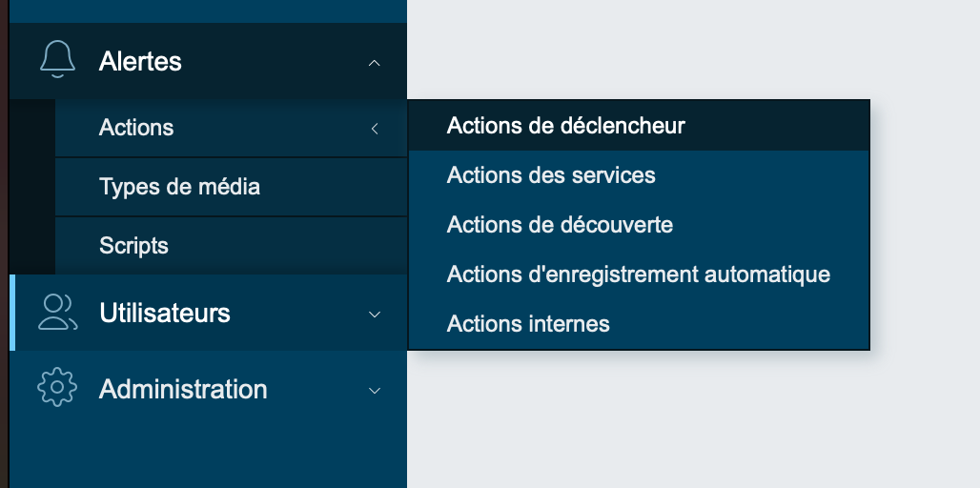Collapse the Alertes section using its chevron
Image resolution: width=980 pixels, height=488 pixels.
pyautogui.click(x=375, y=62)
